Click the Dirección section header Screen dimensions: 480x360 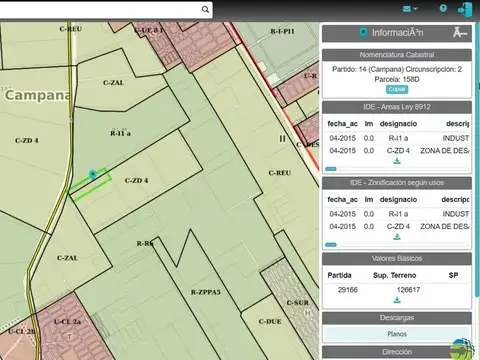point(397,352)
